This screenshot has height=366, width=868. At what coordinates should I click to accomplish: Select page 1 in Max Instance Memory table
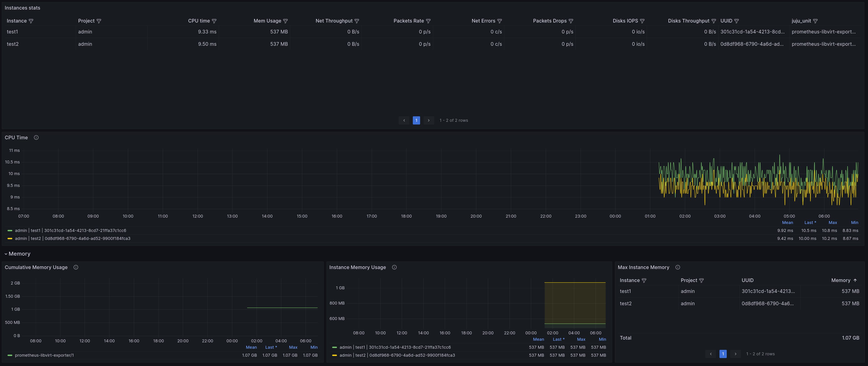723,353
